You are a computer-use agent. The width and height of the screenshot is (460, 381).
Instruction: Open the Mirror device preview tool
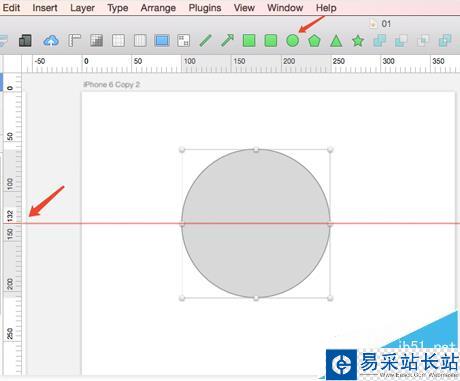pyautogui.click(x=25, y=41)
